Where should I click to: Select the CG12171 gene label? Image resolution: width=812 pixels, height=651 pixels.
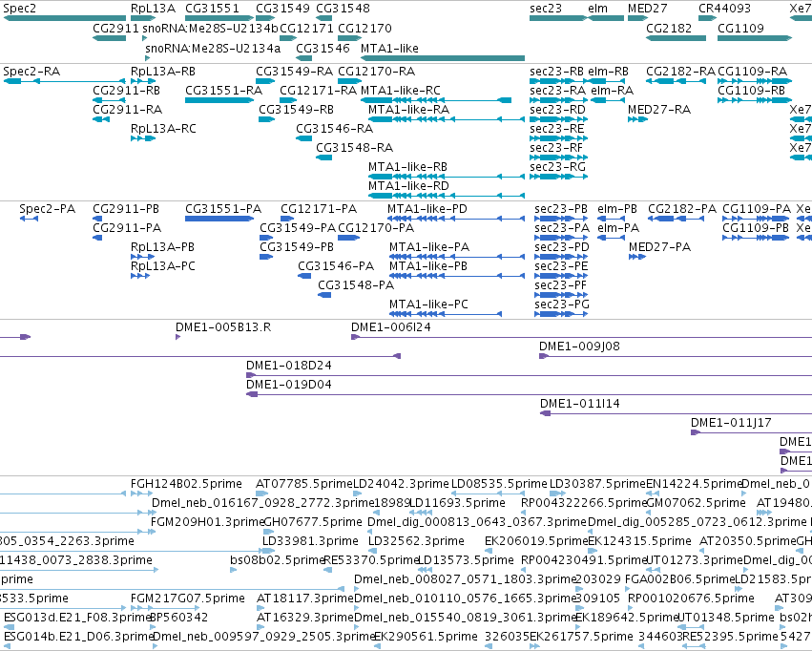pyautogui.click(x=306, y=29)
